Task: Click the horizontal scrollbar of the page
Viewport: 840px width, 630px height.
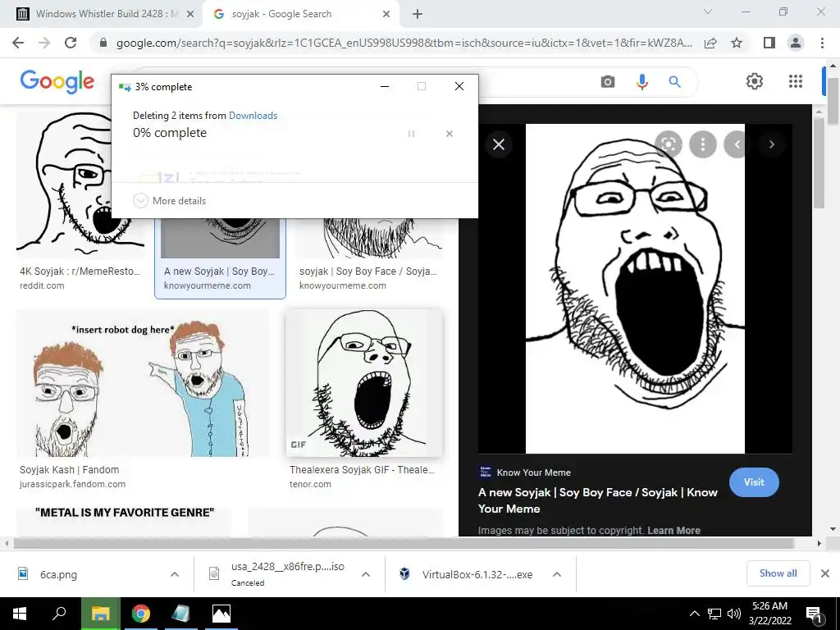Action: (403, 543)
